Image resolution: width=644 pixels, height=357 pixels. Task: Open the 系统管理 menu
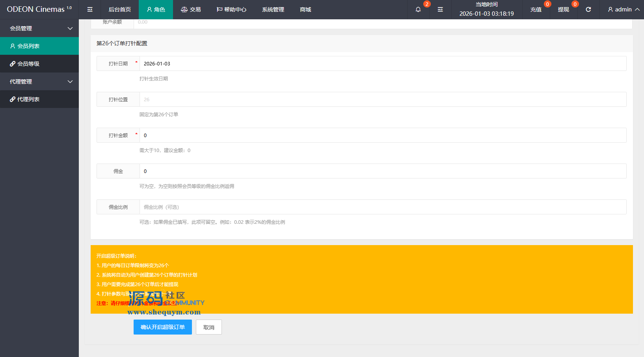tap(273, 9)
